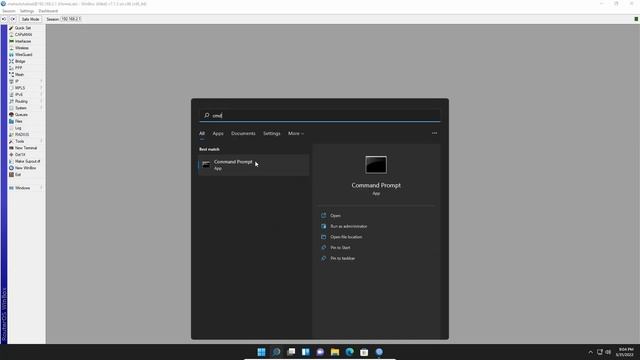Open the Chat app on the taskbar
This screenshot has width=640, height=360.
click(320, 352)
